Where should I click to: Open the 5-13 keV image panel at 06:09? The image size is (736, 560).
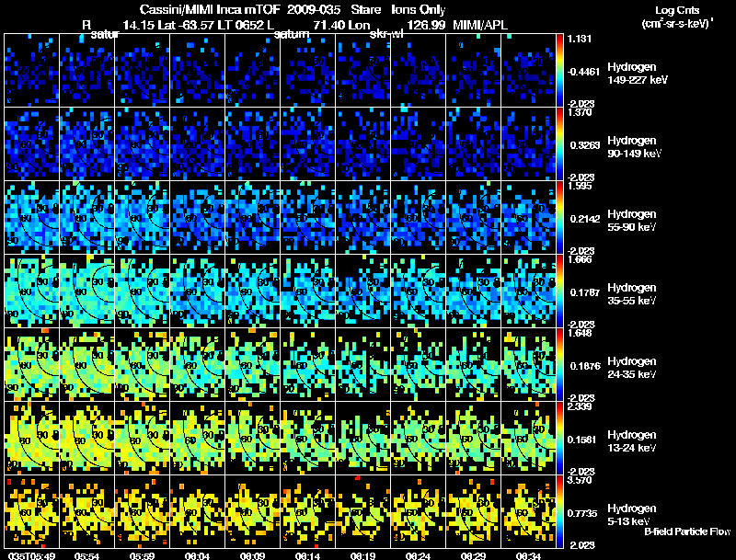tap(252, 511)
